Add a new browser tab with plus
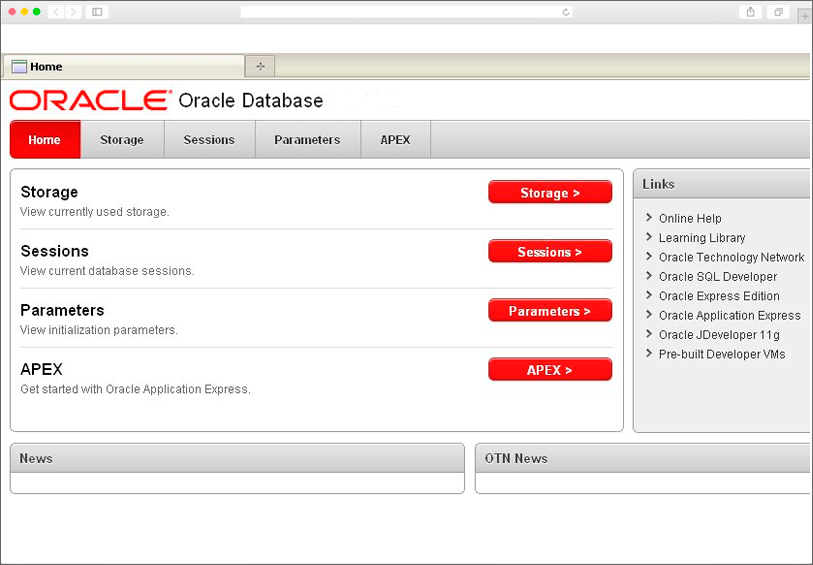Screen dimensions: 813x565 coord(805,16)
